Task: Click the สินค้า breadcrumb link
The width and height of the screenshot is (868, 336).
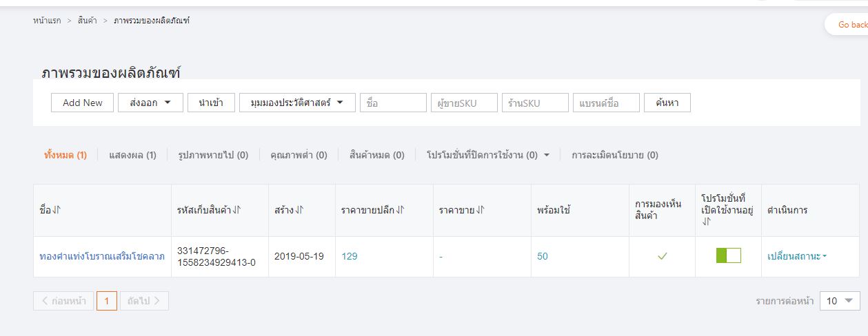Action: click(88, 21)
